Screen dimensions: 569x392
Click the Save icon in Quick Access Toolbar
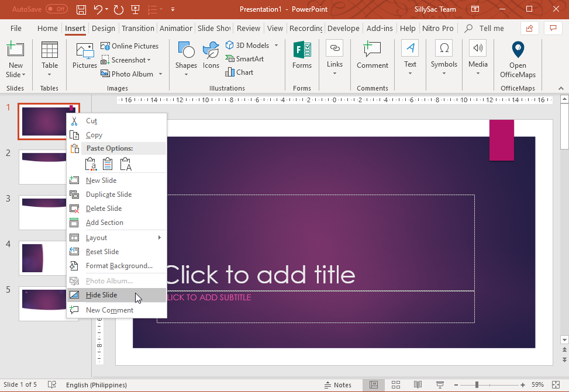click(x=81, y=9)
